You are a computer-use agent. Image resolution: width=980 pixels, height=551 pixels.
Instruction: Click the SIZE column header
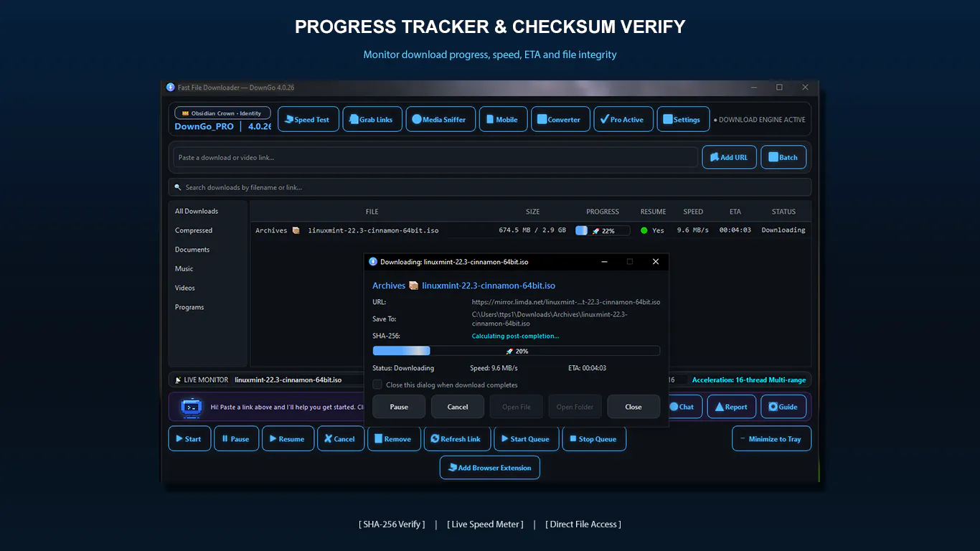(x=532, y=212)
